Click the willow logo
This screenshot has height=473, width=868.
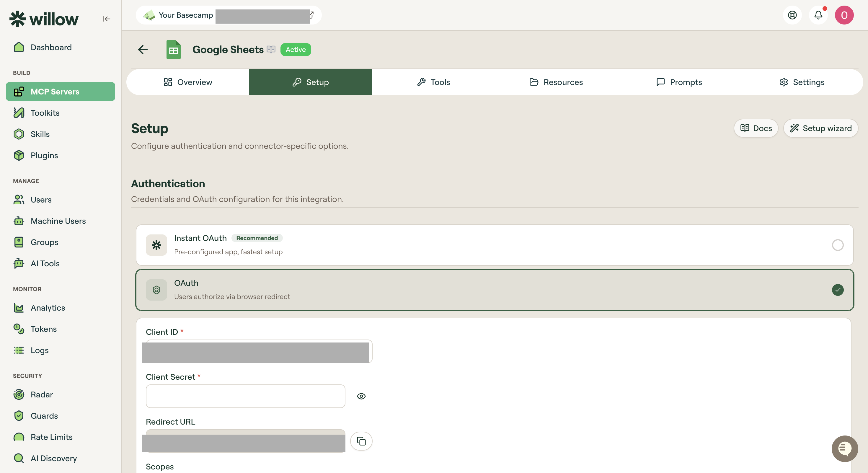coord(44,19)
